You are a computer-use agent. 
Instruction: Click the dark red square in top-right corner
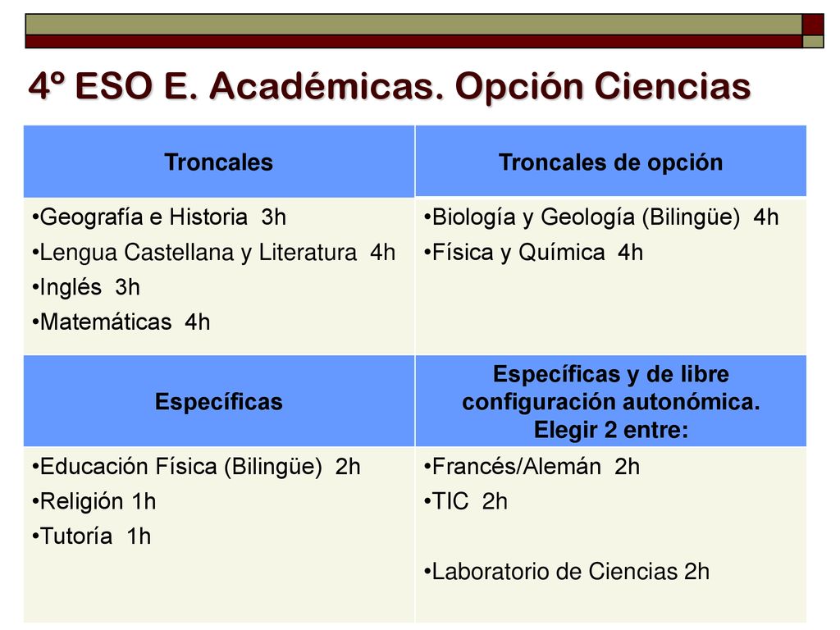coord(813,25)
